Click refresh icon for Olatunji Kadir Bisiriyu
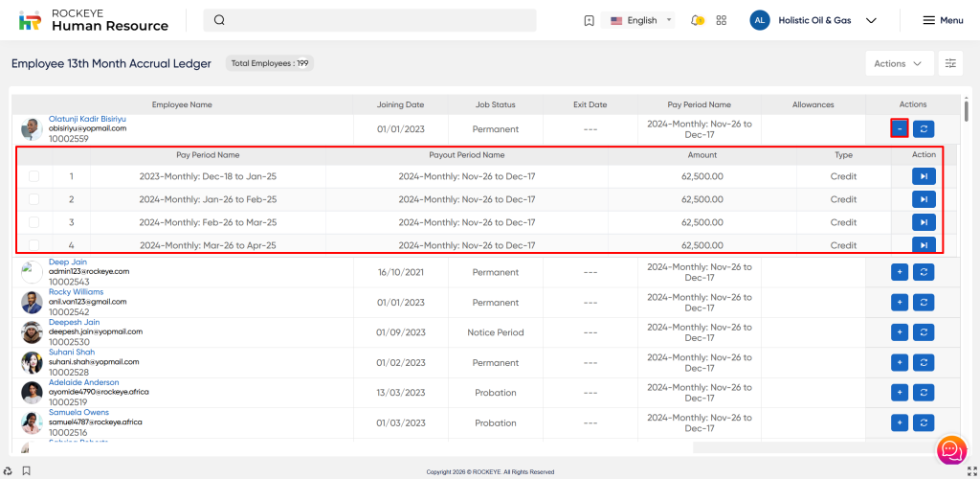 coord(924,128)
